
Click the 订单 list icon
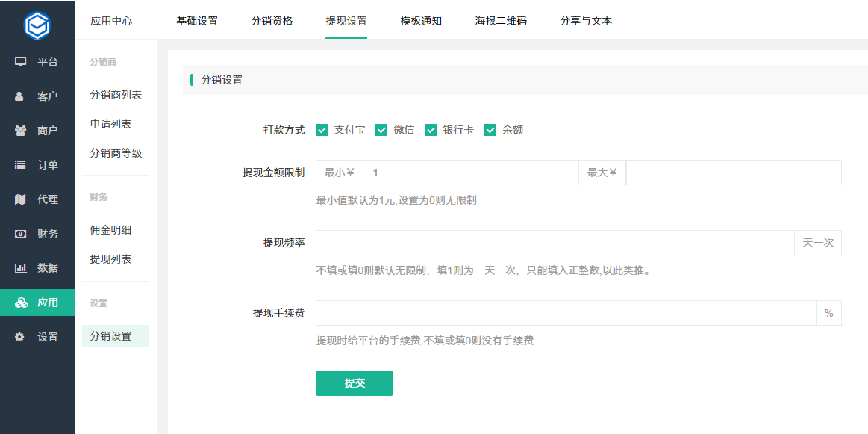click(20, 164)
